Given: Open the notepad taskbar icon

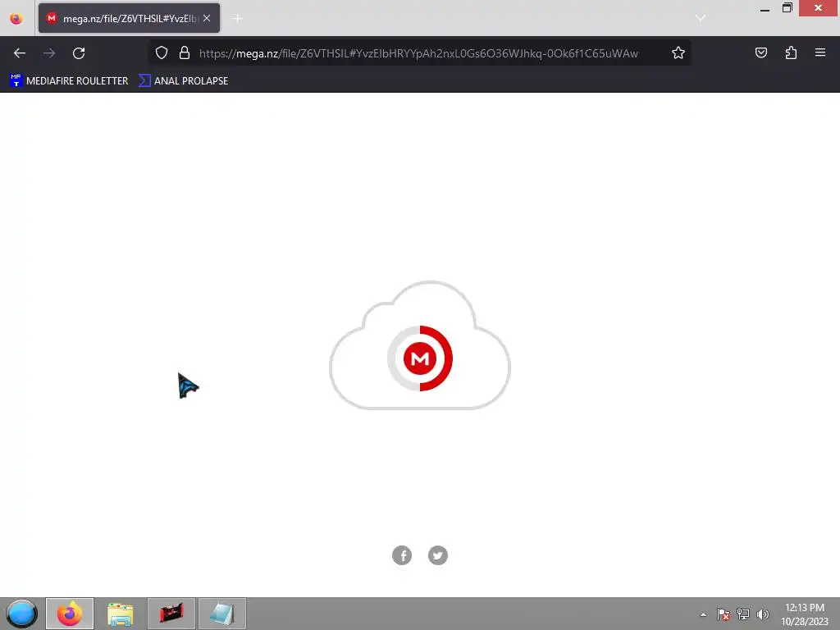Looking at the screenshot, I should pyautogui.click(x=222, y=614).
